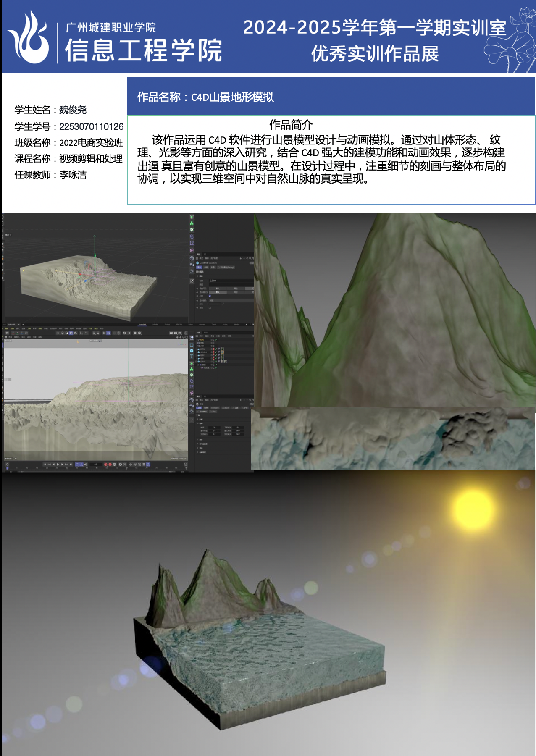Click the red Record Active Objects button

tap(105, 464)
